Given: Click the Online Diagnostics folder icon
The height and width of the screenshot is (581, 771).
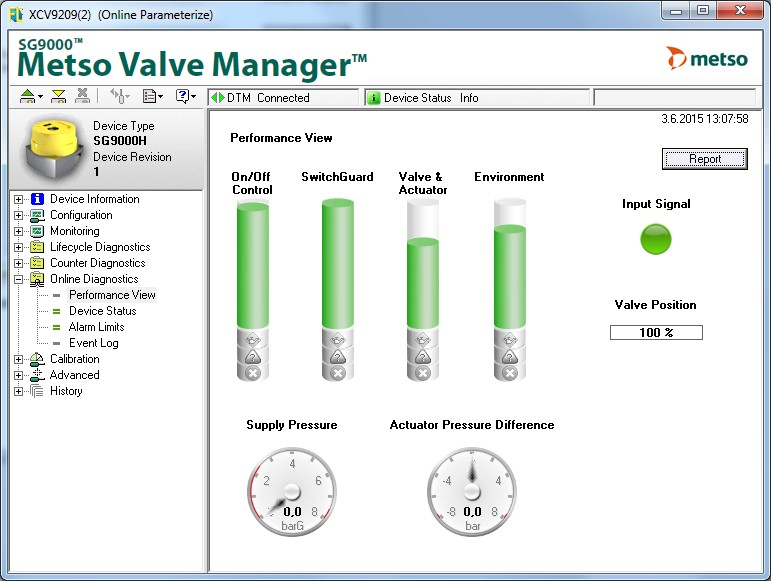Looking at the screenshot, I should click(x=37, y=279).
